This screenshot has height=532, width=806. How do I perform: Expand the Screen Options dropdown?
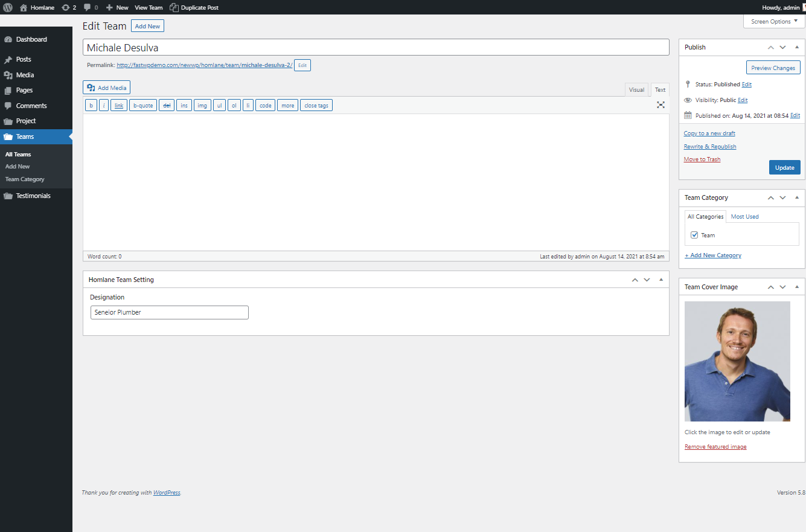click(774, 22)
